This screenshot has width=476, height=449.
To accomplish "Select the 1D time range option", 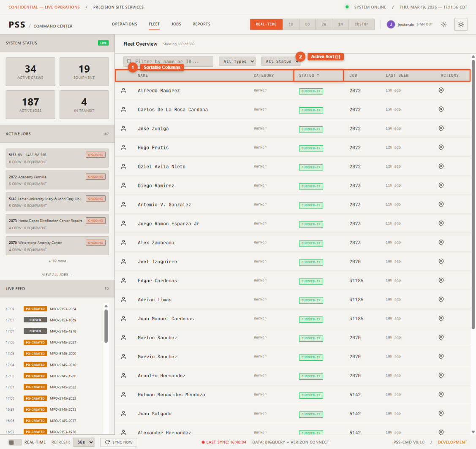I will (291, 24).
